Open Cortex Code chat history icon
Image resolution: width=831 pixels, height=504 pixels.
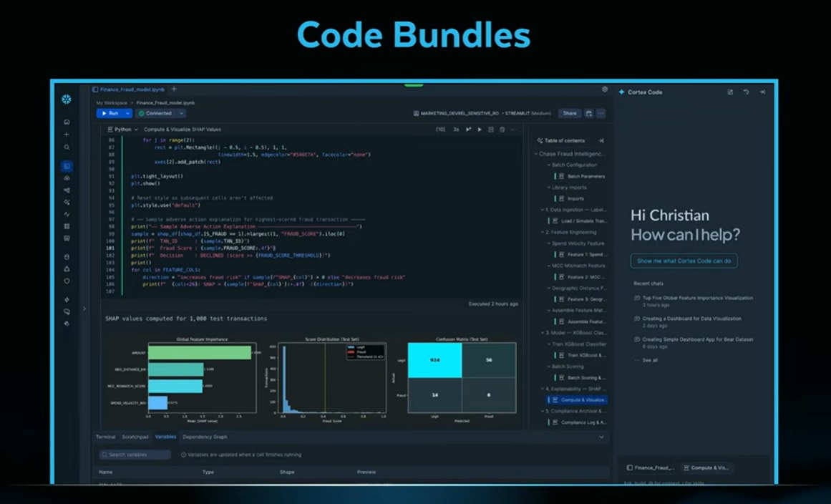746,92
